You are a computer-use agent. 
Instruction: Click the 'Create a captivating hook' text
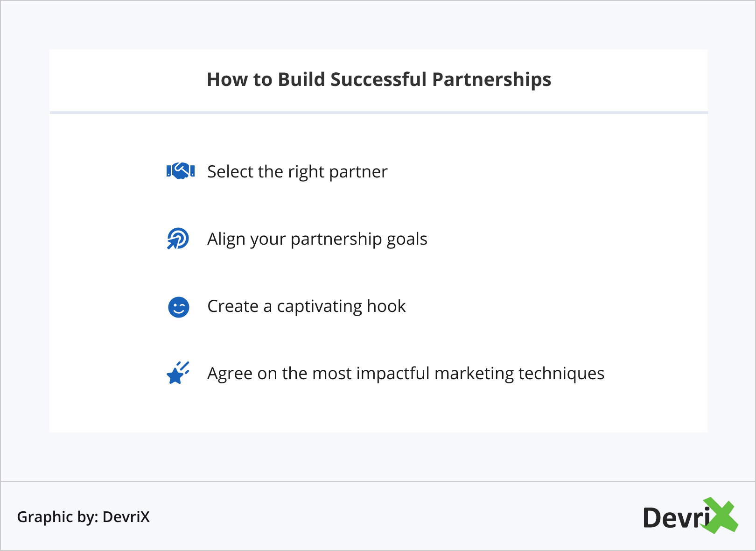point(306,306)
